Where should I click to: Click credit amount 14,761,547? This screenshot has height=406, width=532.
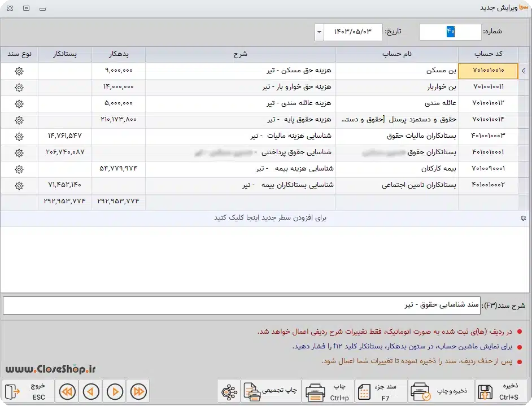(65, 136)
